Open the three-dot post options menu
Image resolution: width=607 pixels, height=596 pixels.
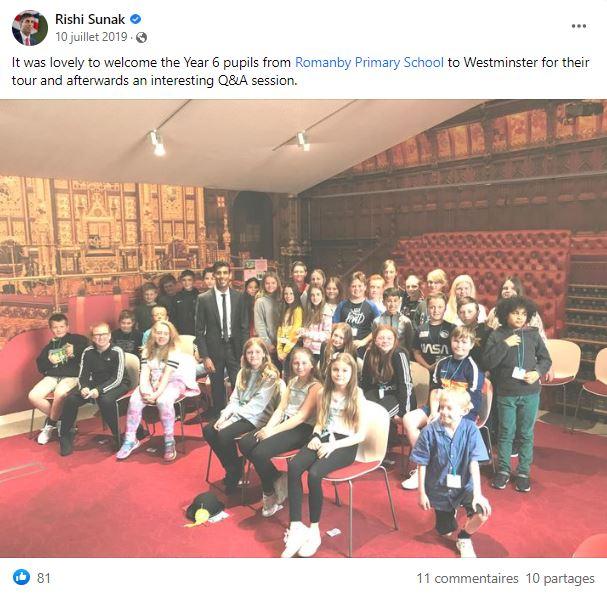click(x=578, y=26)
